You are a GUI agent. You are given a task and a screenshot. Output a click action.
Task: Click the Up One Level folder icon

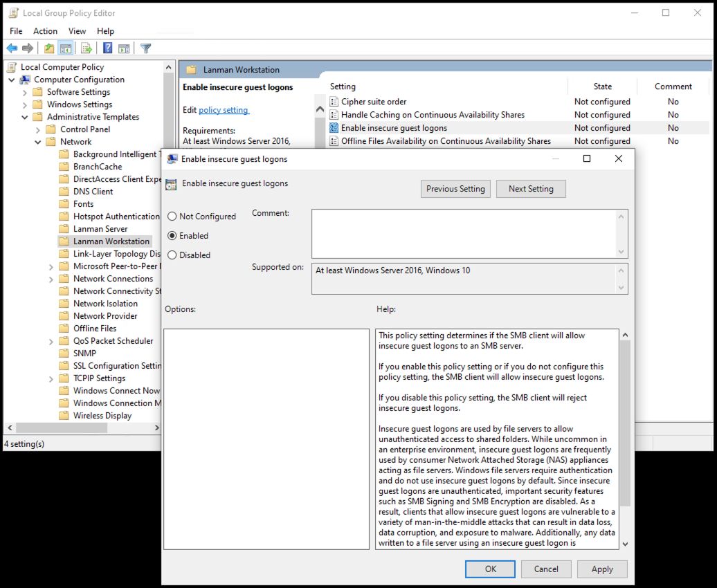(x=49, y=48)
